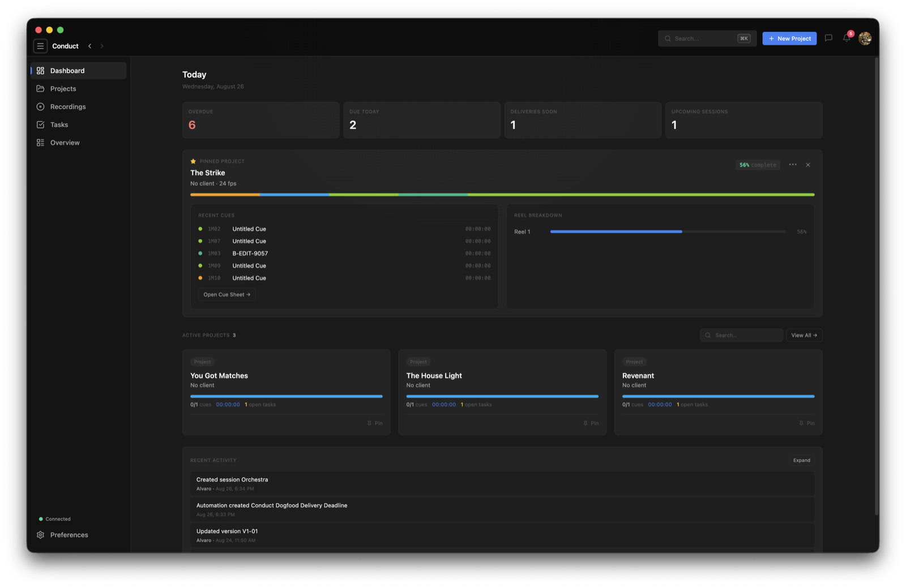Click the vertical page scrollbar
906x588 pixels.
877,286
